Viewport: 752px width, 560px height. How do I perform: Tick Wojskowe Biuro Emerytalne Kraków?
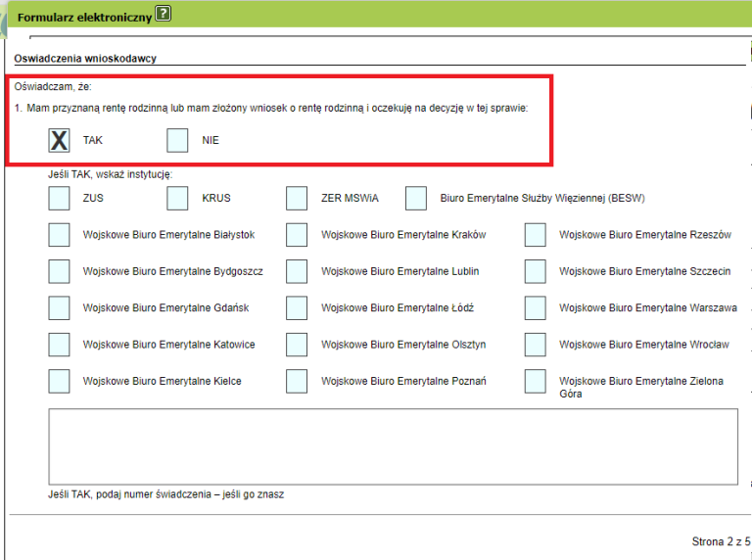297,235
